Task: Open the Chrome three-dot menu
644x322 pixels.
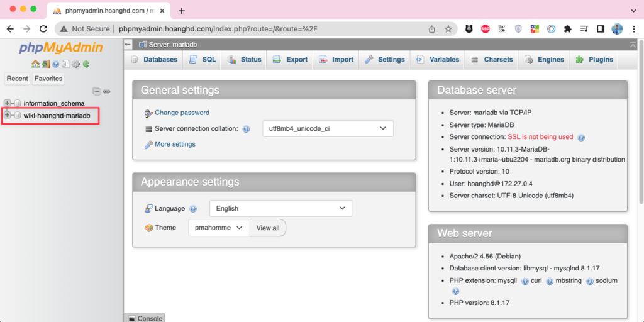Action: pyautogui.click(x=634, y=29)
